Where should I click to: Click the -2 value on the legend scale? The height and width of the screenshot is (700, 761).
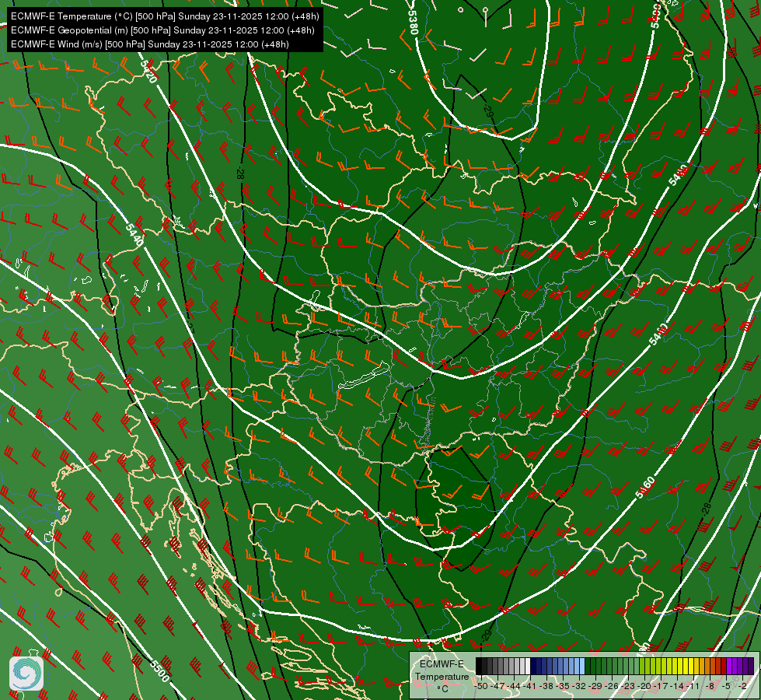[742, 686]
